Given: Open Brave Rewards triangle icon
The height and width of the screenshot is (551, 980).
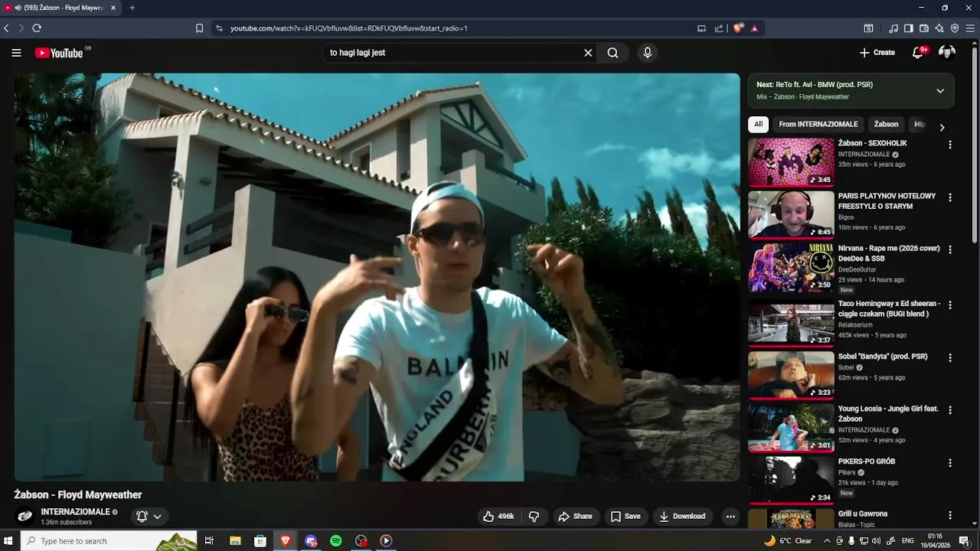Looking at the screenshot, I should coord(754,28).
